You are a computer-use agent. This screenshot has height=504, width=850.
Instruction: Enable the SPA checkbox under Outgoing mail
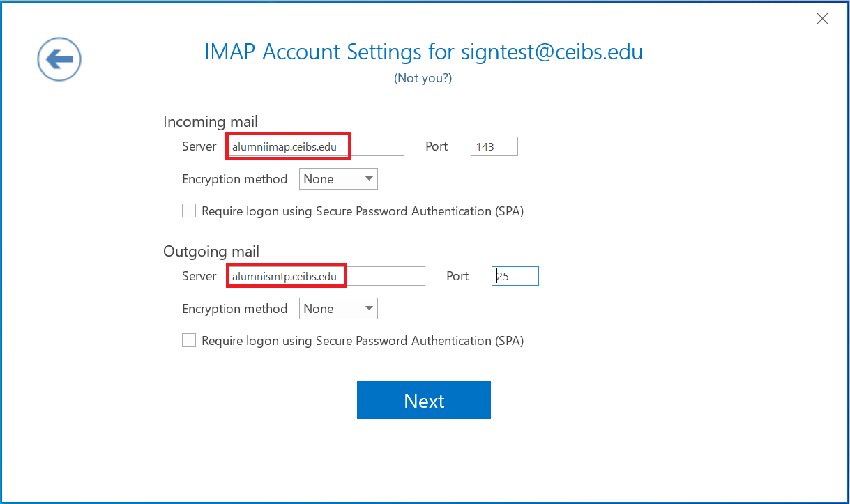tap(189, 340)
